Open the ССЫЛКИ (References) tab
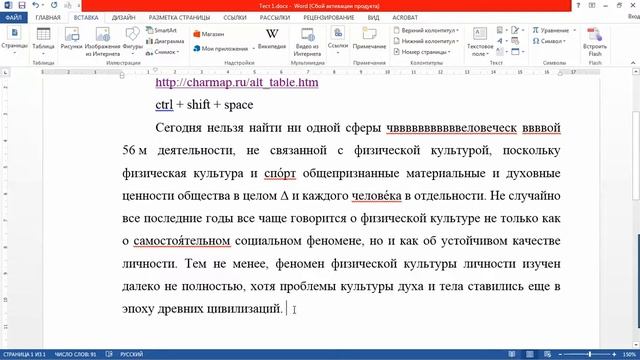The height and width of the screenshot is (360, 640). (x=235, y=18)
